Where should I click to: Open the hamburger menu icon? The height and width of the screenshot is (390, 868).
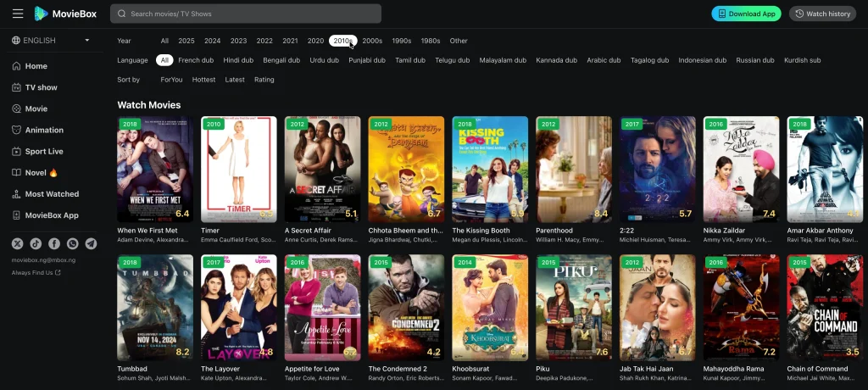pos(18,14)
